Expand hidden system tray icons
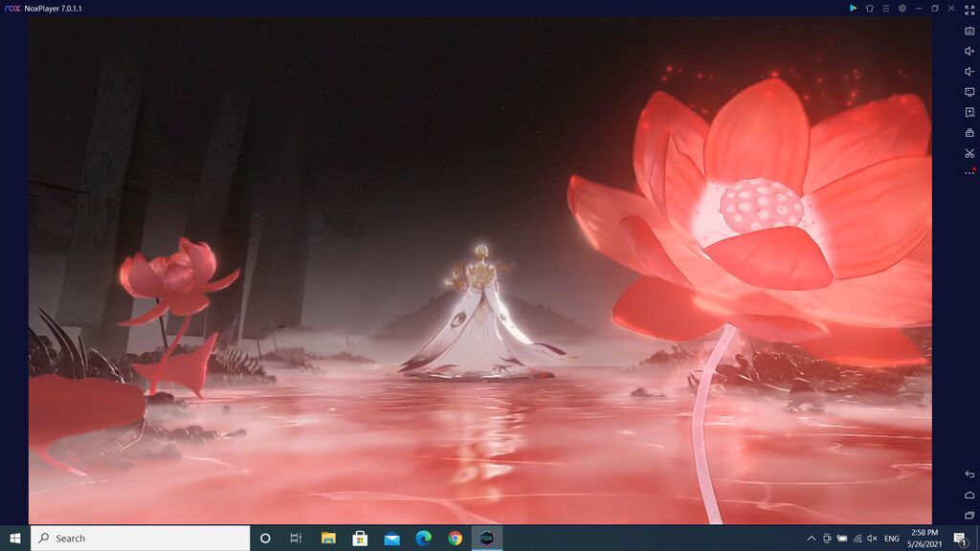Screen dimensions: 980x551 [812, 538]
